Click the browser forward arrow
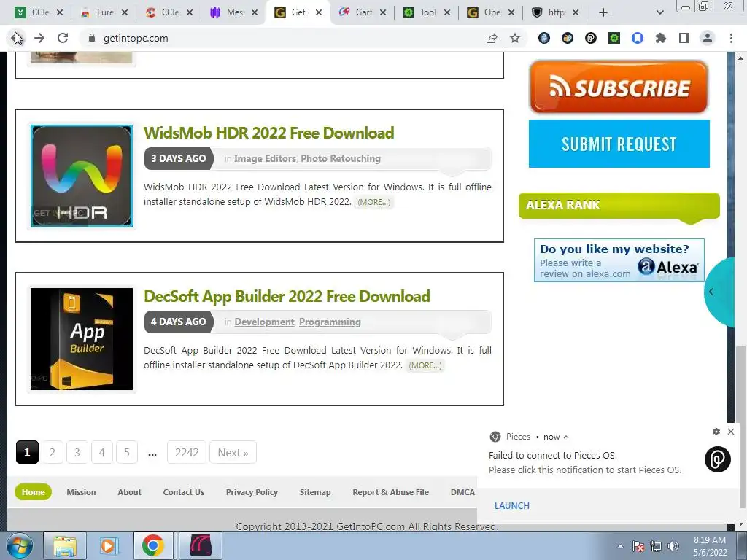This screenshot has height=560, width=747. point(39,38)
